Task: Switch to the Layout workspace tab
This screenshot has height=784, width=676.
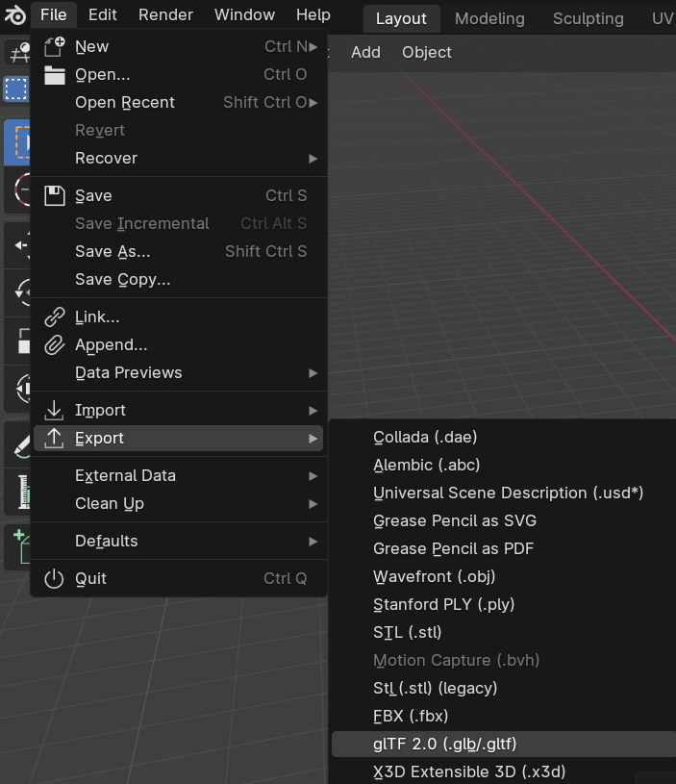Action: coord(401,19)
